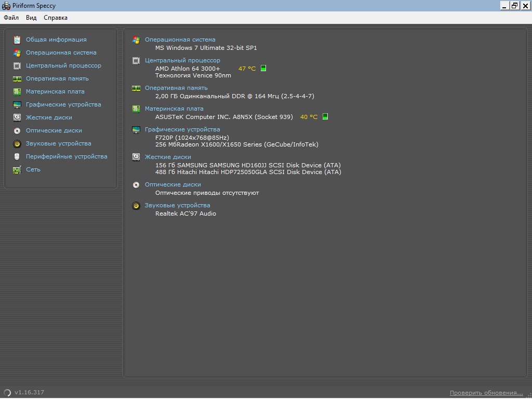Screen dimensions: 532x399
Task: Open the Файл menu
Action: point(11,18)
